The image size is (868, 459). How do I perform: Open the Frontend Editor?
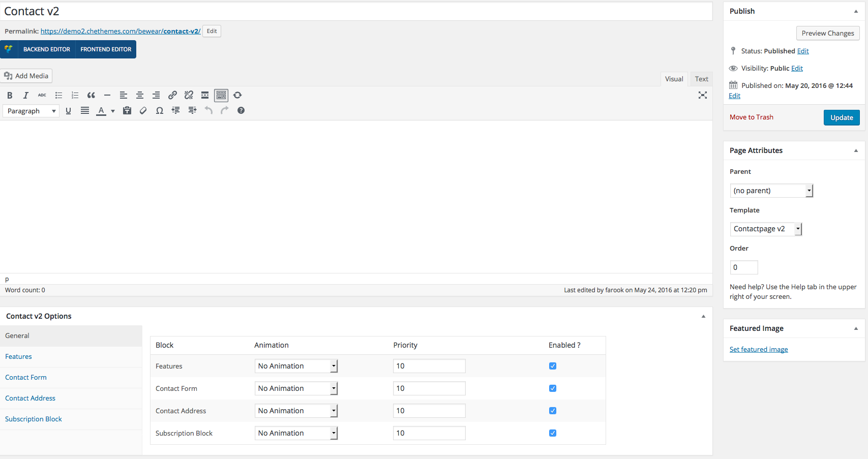(106, 49)
